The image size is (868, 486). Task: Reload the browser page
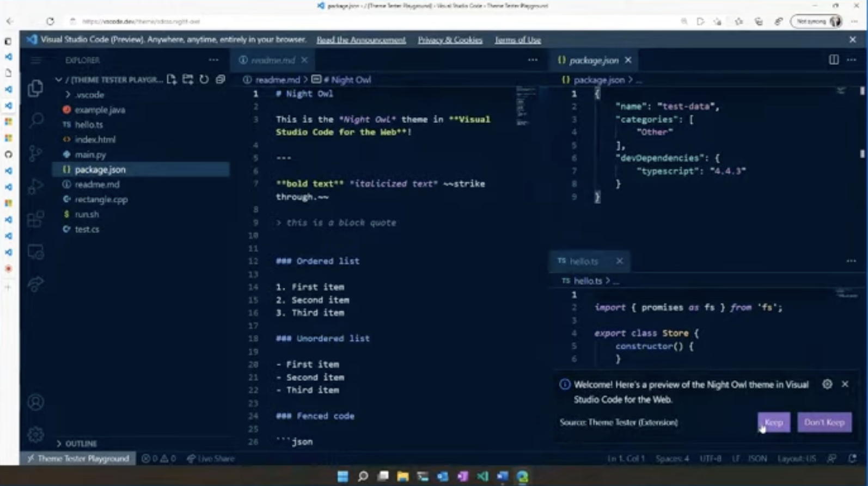click(50, 21)
